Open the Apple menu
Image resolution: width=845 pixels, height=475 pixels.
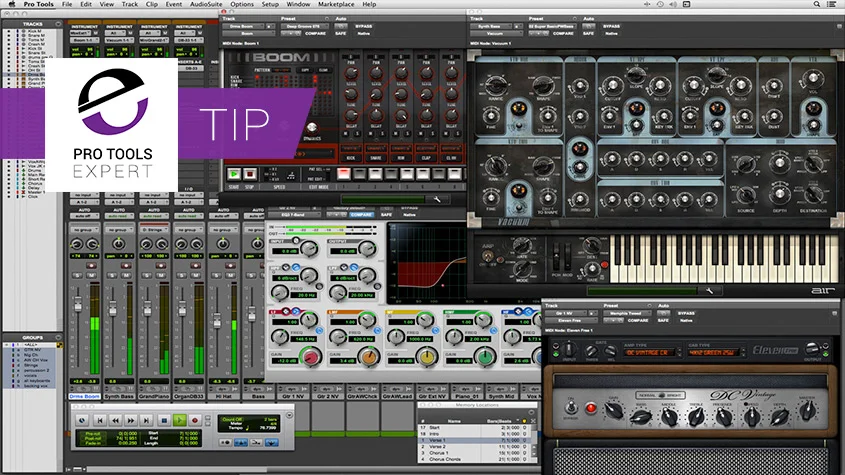[12, 4]
